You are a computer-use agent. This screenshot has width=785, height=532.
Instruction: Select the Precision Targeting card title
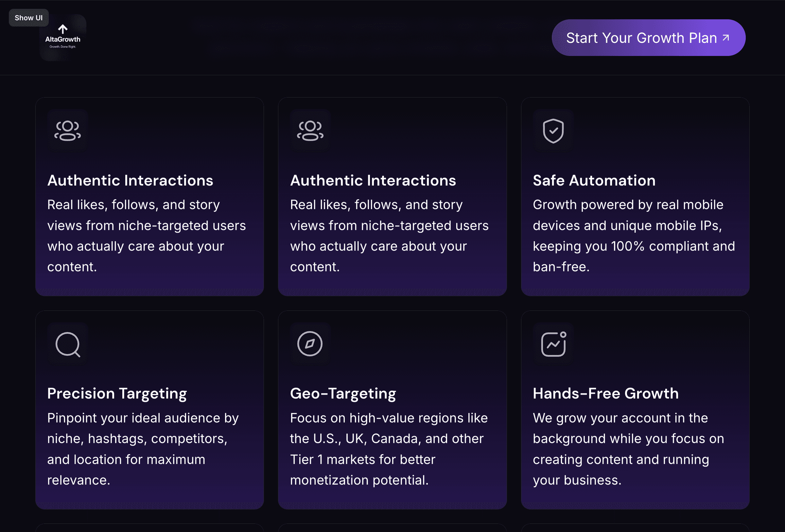[x=117, y=394]
